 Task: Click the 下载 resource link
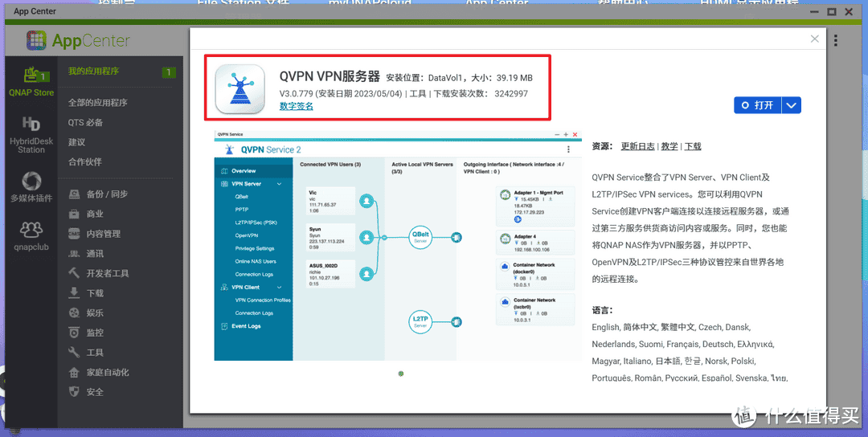click(x=693, y=146)
